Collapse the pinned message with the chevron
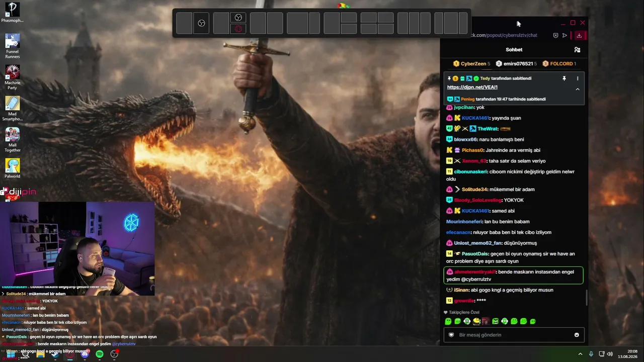This screenshot has height=362, width=644. (x=578, y=89)
